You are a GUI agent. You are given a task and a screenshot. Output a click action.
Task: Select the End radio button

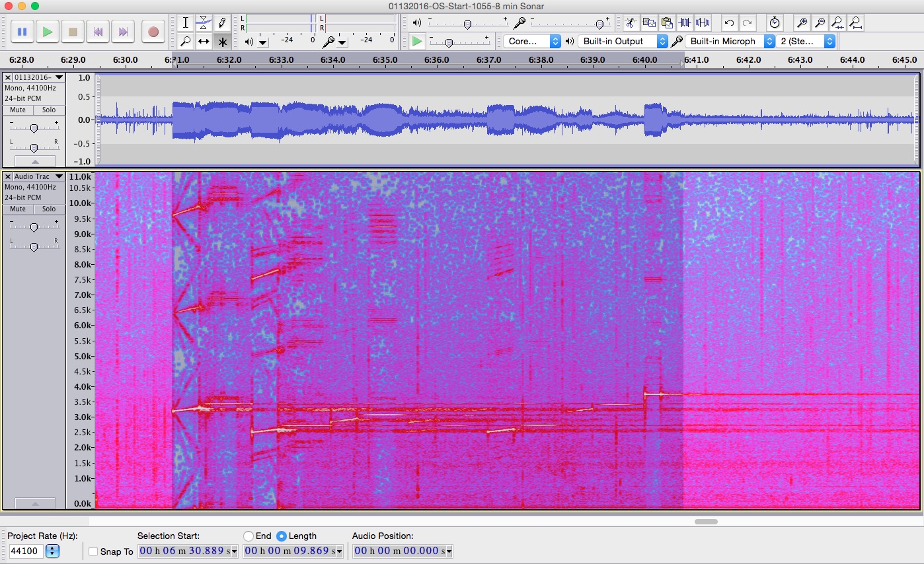click(249, 536)
